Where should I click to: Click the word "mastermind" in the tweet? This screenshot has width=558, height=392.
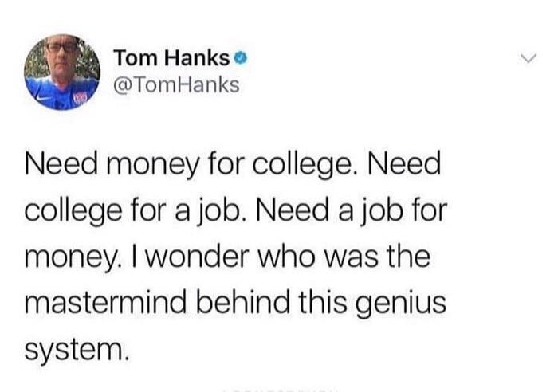click(x=106, y=303)
